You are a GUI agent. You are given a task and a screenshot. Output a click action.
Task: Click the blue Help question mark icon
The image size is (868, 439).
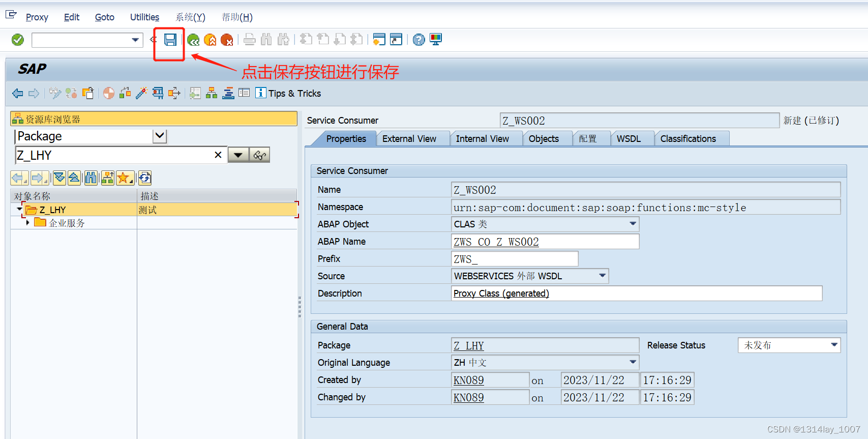(x=418, y=40)
